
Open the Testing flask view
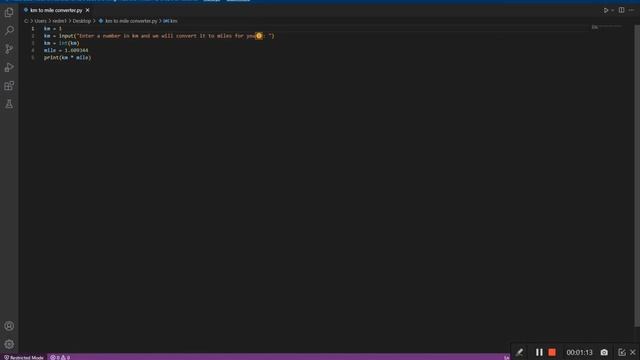pos(9,104)
